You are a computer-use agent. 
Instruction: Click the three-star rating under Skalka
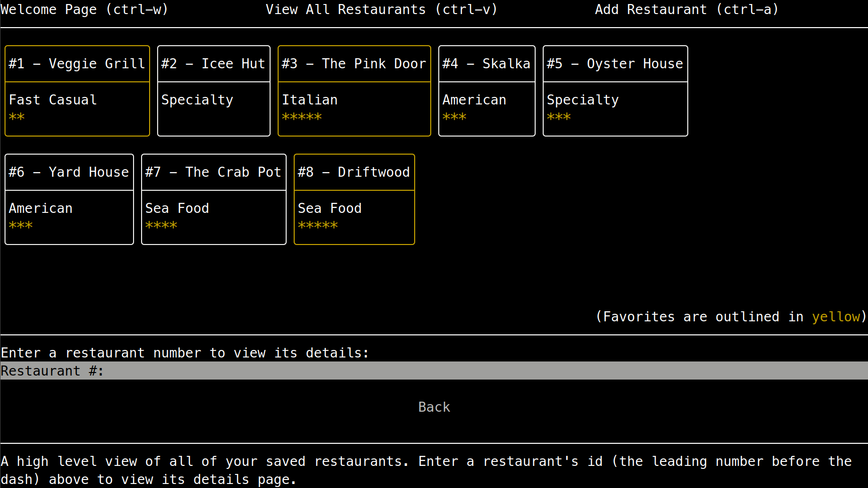[454, 117]
